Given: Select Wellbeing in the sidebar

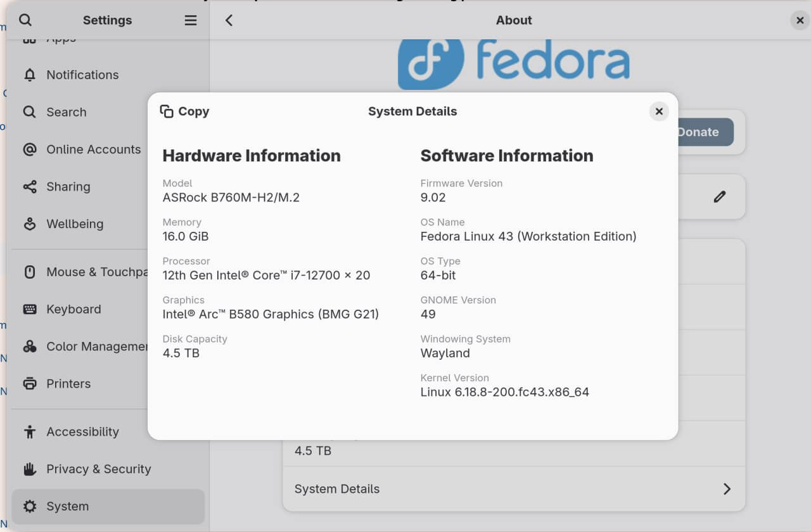Looking at the screenshot, I should [75, 224].
